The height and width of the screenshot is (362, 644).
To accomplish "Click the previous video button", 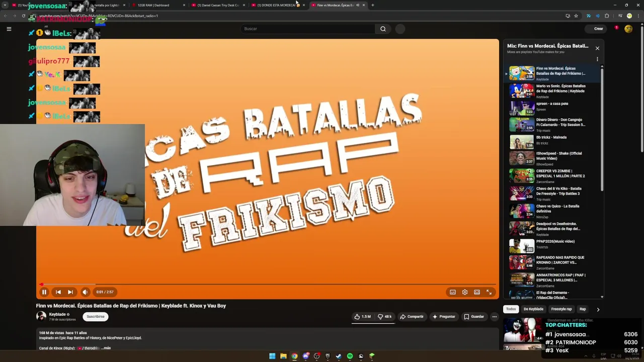I will tap(58, 292).
